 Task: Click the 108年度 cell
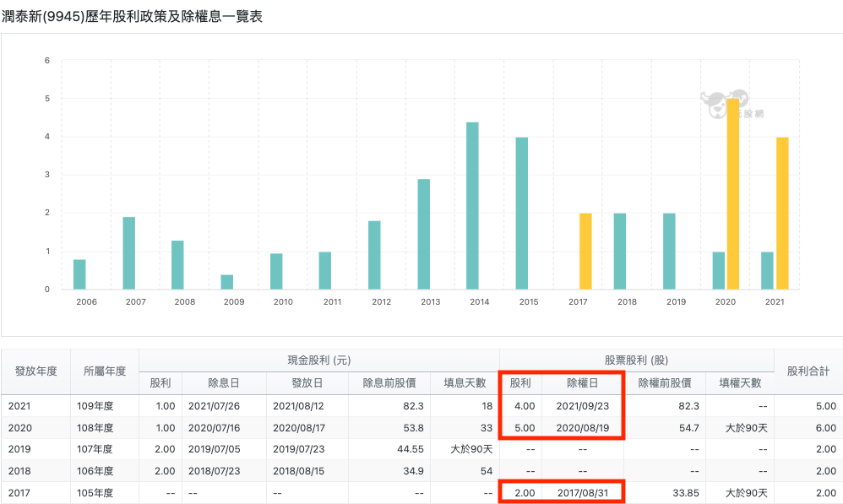pyautogui.click(x=104, y=428)
